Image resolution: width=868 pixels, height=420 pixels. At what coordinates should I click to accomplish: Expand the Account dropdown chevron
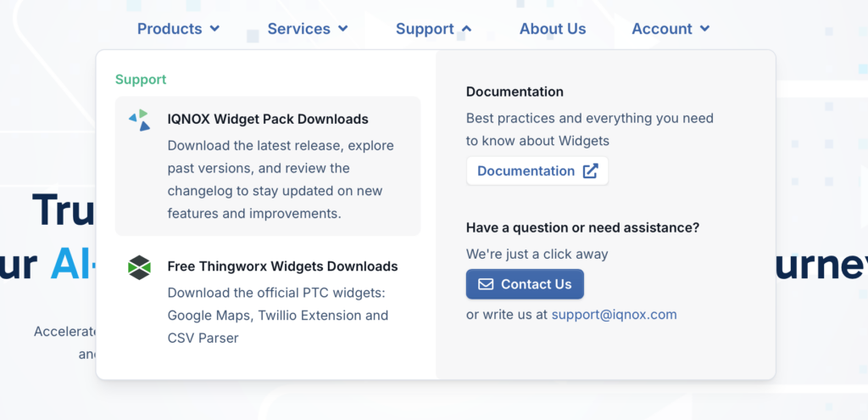click(705, 29)
